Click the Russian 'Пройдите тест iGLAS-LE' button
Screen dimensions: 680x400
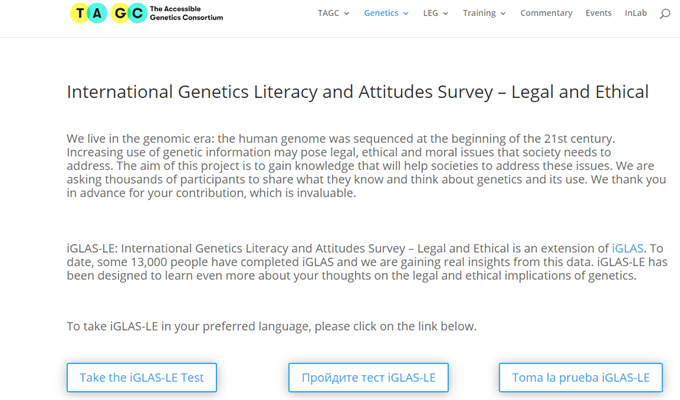pos(369,377)
